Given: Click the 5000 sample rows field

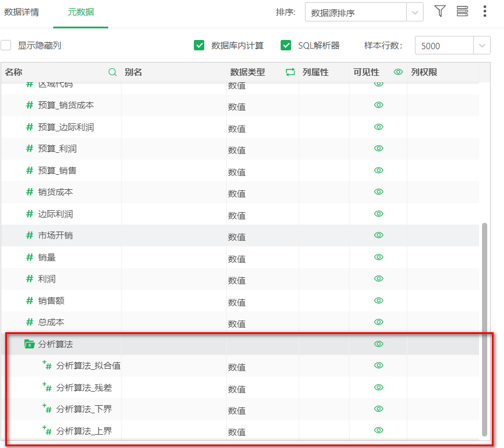Looking at the screenshot, I should [x=444, y=45].
